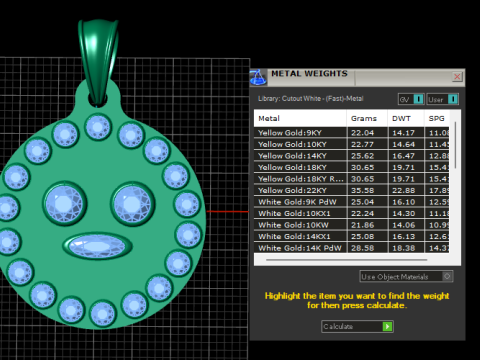The height and width of the screenshot is (360, 480).
Task: Click the 14.06 DWT value
Action: tap(403, 225)
